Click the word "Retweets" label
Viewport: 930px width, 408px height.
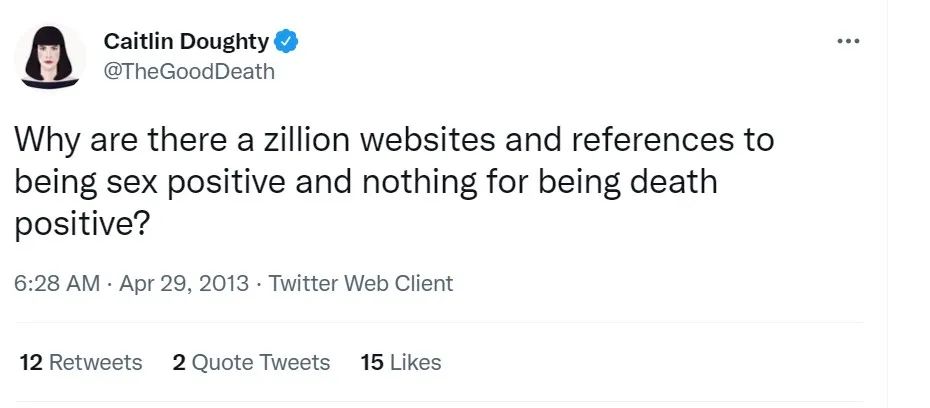96,362
